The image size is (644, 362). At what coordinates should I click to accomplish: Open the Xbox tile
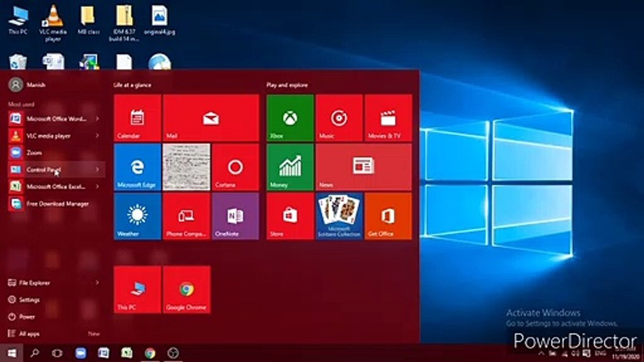pyautogui.click(x=290, y=118)
